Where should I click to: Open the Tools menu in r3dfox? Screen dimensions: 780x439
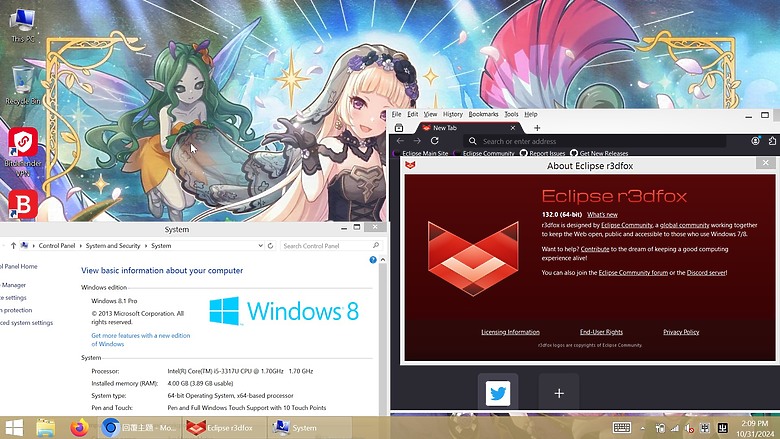coord(511,114)
